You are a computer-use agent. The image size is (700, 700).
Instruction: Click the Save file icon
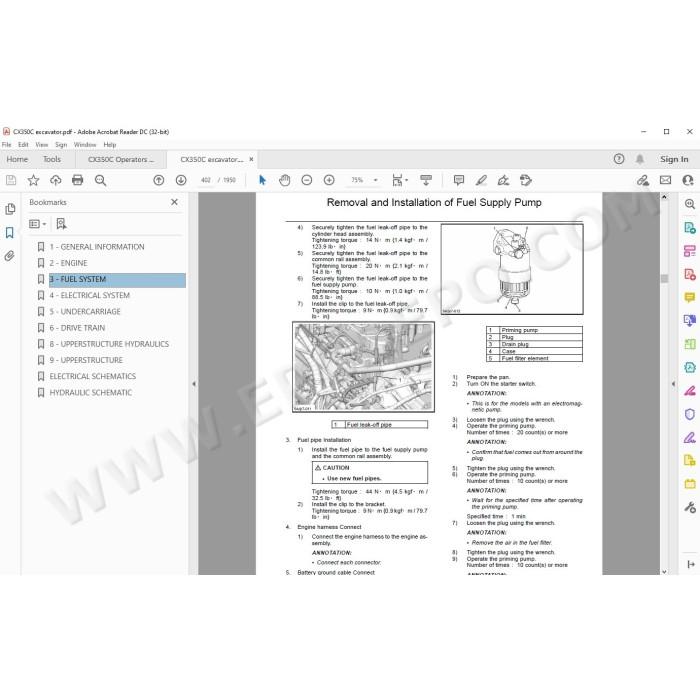(11, 180)
